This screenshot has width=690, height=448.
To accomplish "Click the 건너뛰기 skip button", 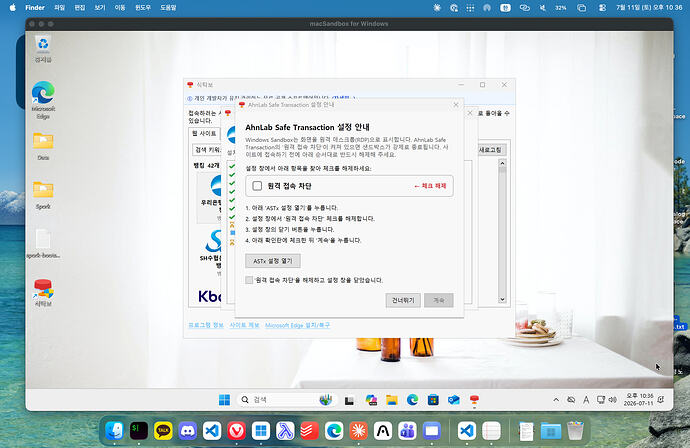I will [403, 300].
